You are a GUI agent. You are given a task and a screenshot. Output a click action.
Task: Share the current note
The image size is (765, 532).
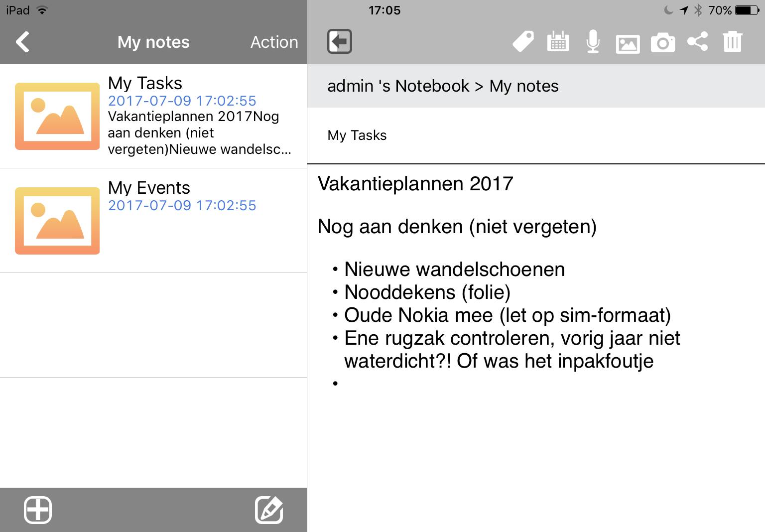click(698, 42)
